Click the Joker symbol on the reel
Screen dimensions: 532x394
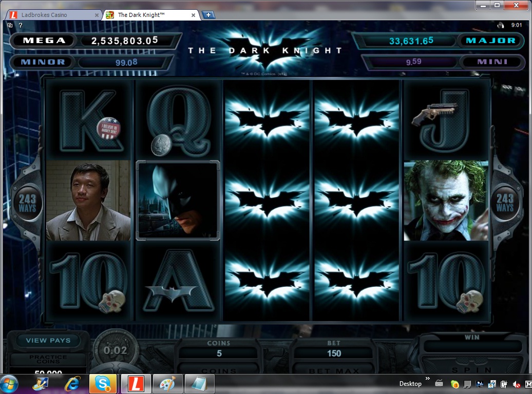click(x=445, y=201)
